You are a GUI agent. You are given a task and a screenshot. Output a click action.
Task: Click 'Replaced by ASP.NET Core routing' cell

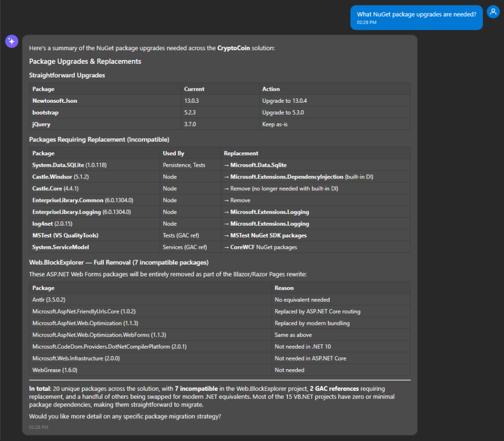(341, 311)
